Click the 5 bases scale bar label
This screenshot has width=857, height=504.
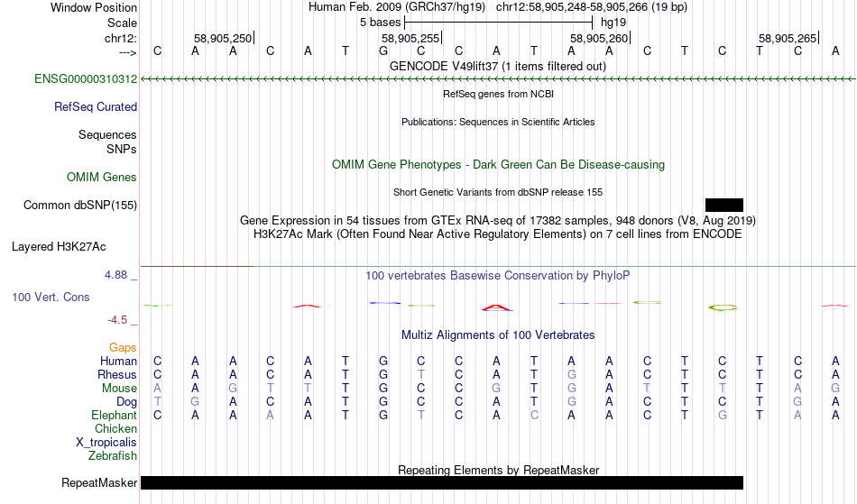380,23
